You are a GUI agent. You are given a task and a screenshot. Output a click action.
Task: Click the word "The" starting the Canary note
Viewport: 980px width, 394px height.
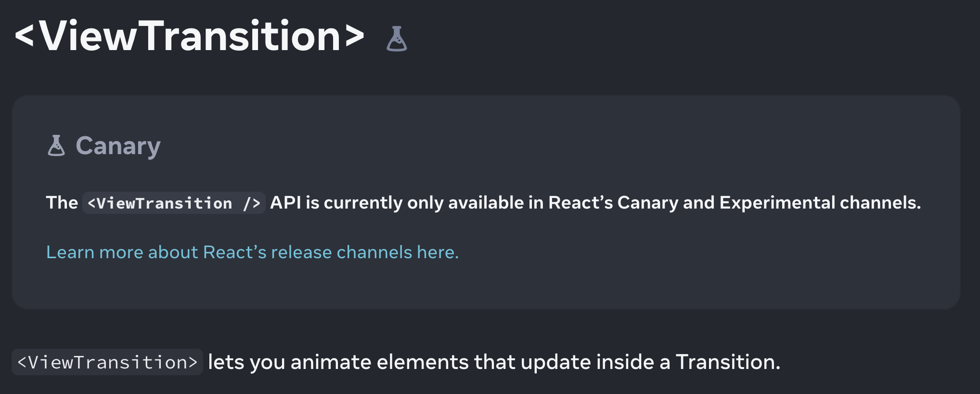(62, 203)
